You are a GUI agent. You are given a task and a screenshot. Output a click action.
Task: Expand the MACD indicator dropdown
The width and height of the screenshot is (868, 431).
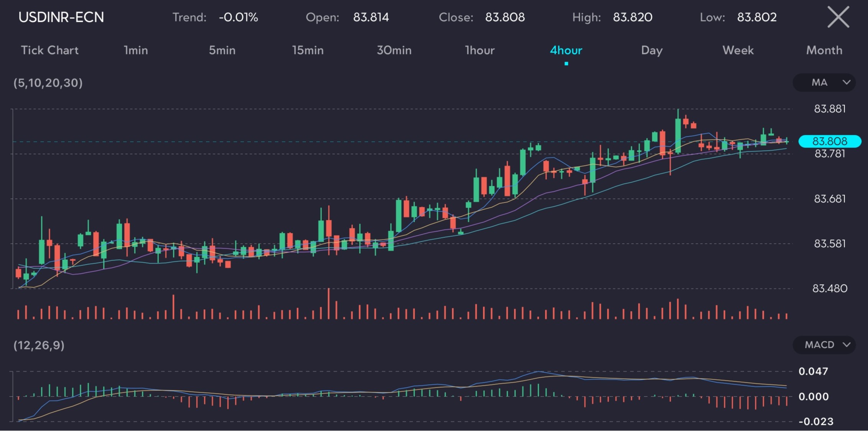(x=824, y=345)
